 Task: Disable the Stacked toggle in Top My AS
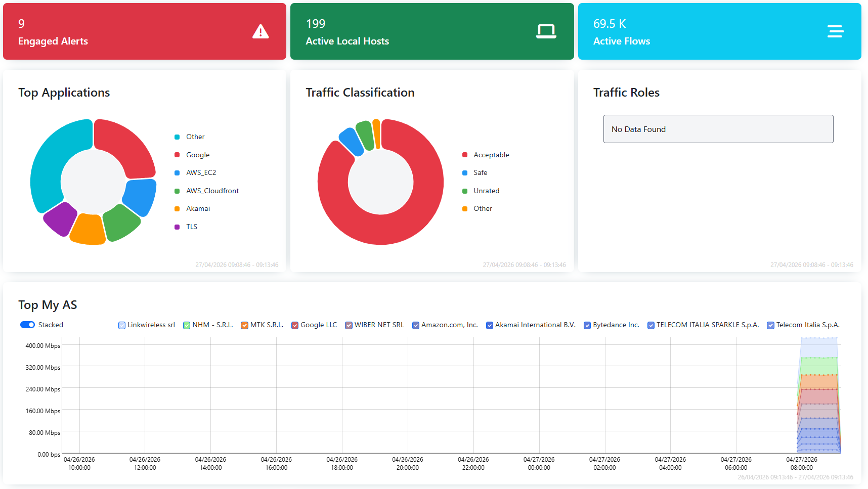click(x=28, y=325)
